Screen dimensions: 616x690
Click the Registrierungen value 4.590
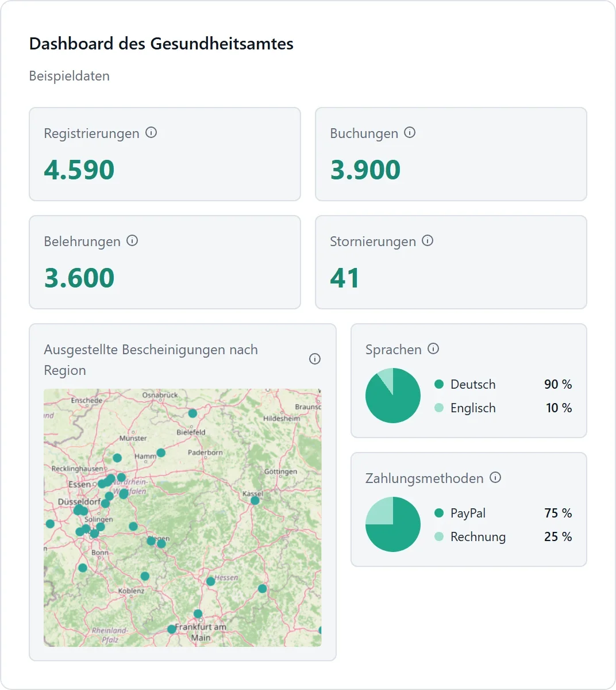(x=79, y=170)
